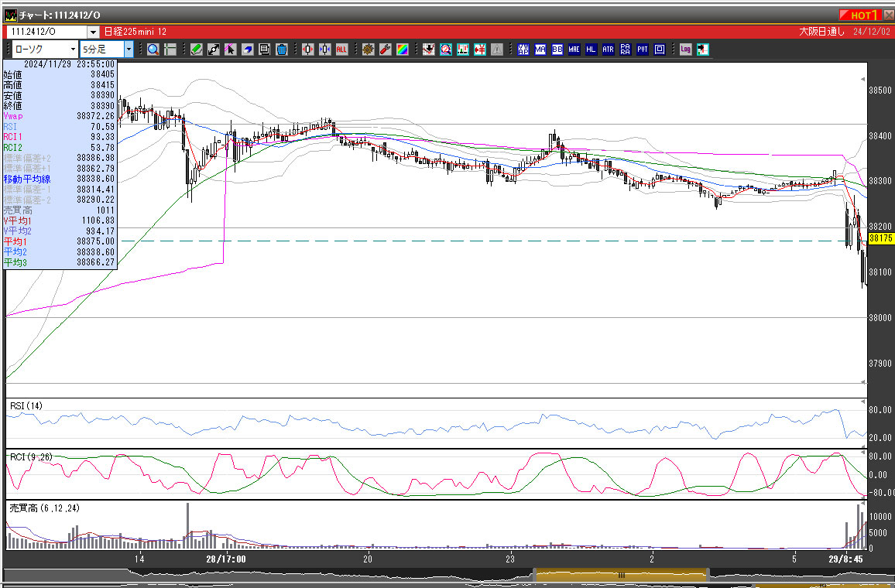Viewport: 895px width, 588px height.
Task: Toggle the BB Bollinger Bands indicator
Action: point(557,50)
